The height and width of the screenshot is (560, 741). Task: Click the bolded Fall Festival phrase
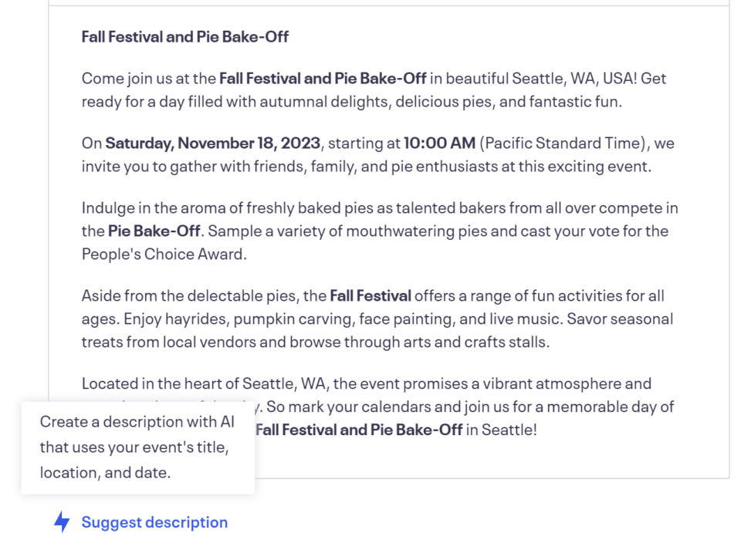click(x=371, y=295)
